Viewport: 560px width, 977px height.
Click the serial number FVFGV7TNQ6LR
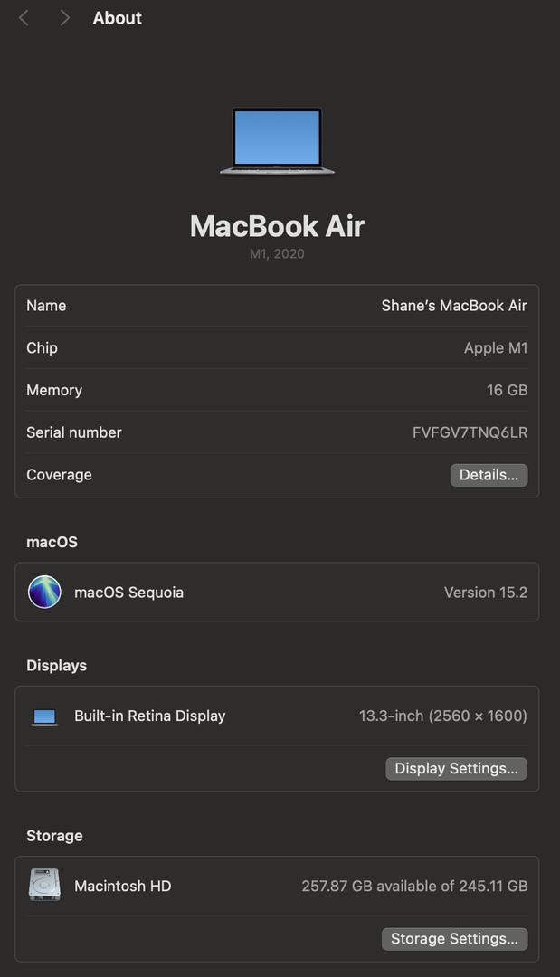click(x=470, y=432)
